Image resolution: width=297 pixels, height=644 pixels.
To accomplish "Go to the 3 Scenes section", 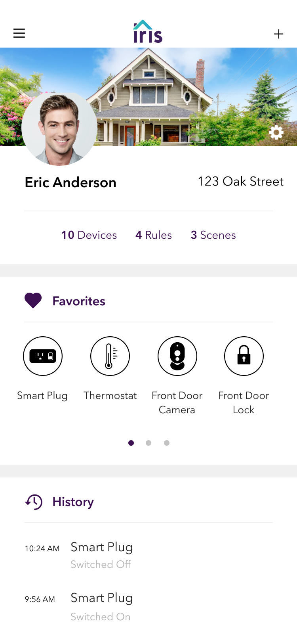I will (x=213, y=235).
